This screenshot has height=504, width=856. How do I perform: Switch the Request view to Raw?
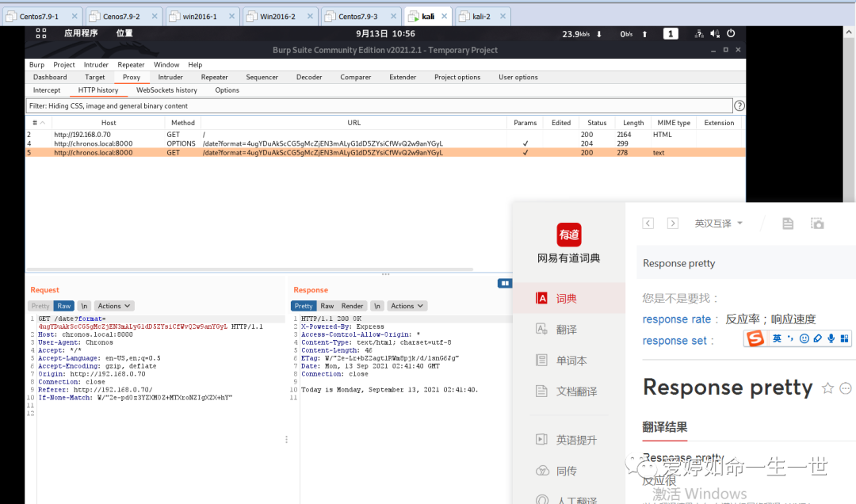point(64,306)
